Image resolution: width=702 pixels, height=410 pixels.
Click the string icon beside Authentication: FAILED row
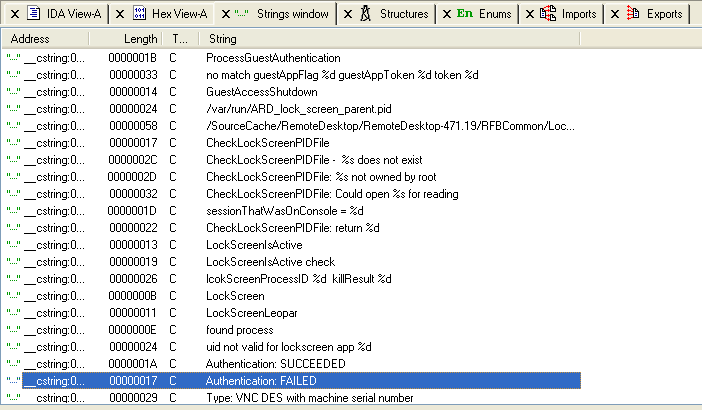point(13,381)
